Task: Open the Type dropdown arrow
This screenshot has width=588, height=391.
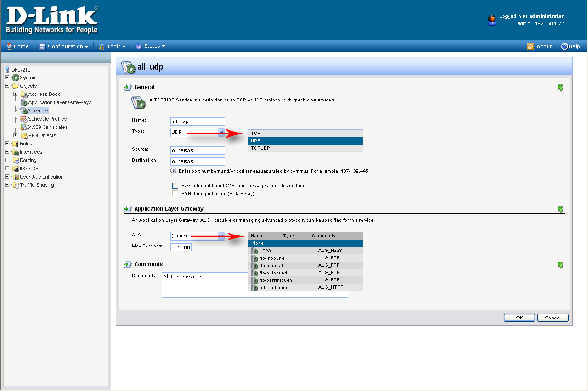Action: coord(221,133)
